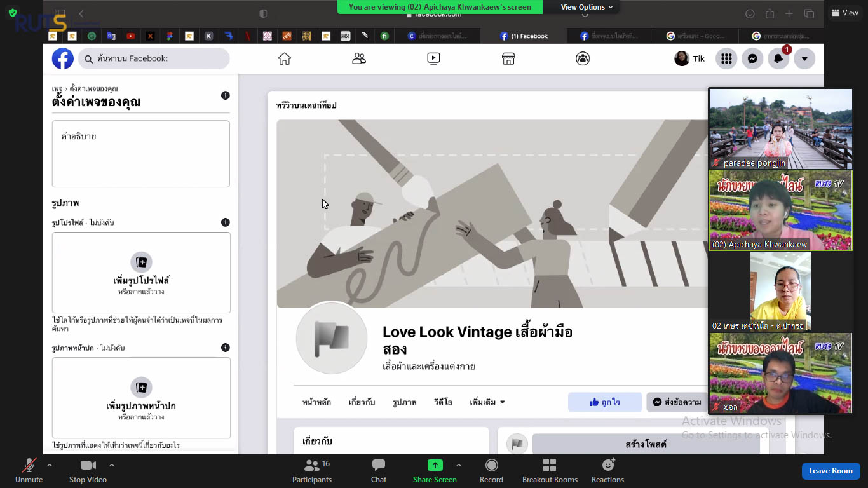Unmute the microphone in Zoom
868x488 pixels.
(29, 471)
